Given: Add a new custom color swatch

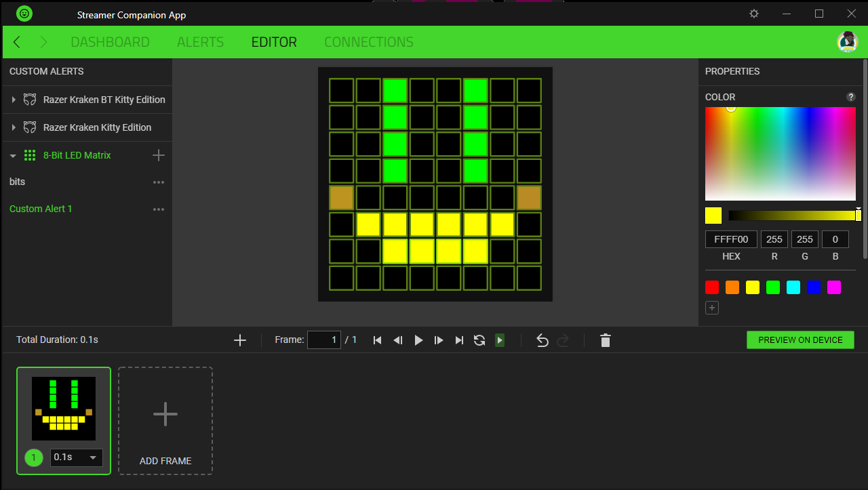Looking at the screenshot, I should pyautogui.click(x=712, y=308).
